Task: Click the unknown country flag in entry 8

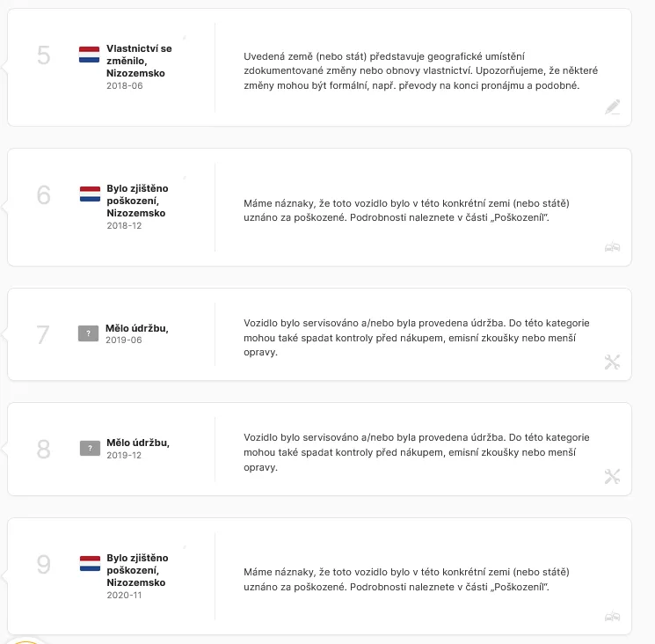Action: click(x=90, y=448)
